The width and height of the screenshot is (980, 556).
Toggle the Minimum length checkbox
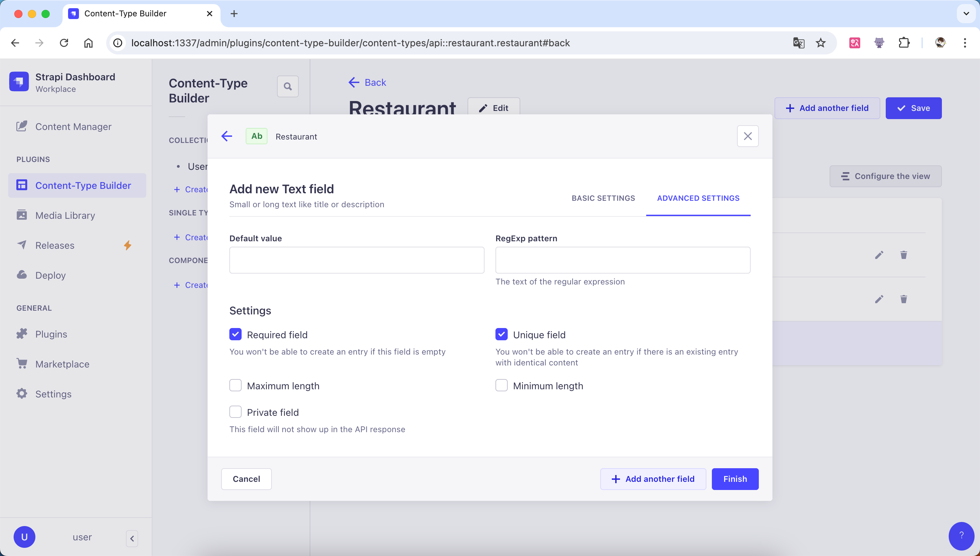(x=501, y=385)
